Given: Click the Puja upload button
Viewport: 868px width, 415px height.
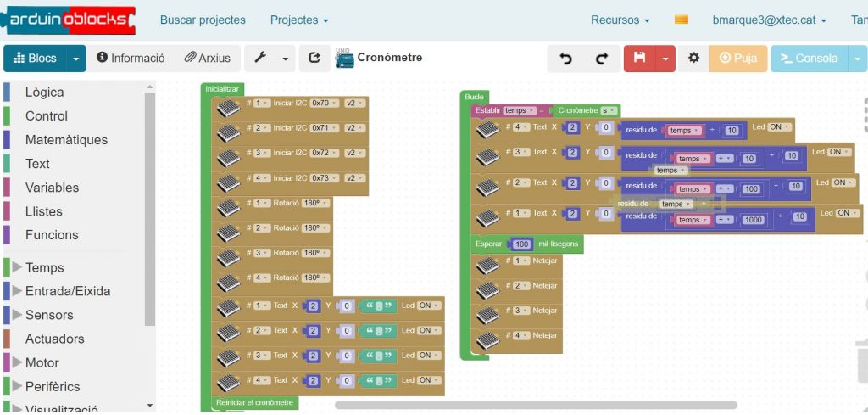Looking at the screenshot, I should 737,59.
